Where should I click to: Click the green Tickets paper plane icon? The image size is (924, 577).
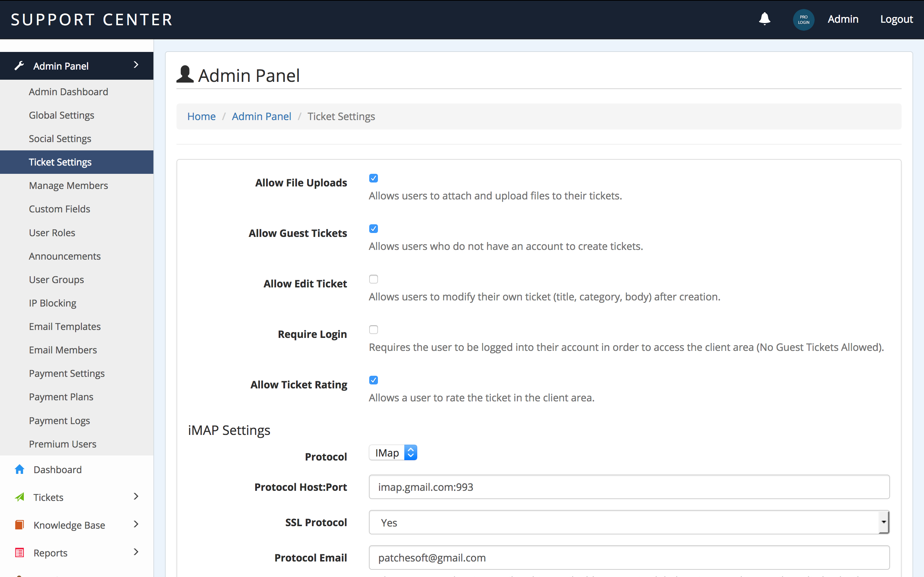[x=19, y=497]
